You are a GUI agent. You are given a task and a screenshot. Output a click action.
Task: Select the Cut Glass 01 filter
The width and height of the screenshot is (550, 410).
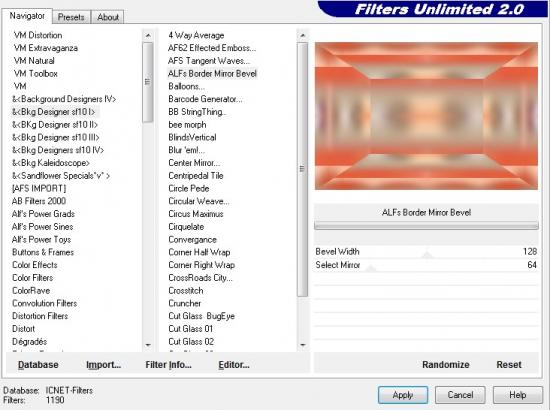pos(190,329)
